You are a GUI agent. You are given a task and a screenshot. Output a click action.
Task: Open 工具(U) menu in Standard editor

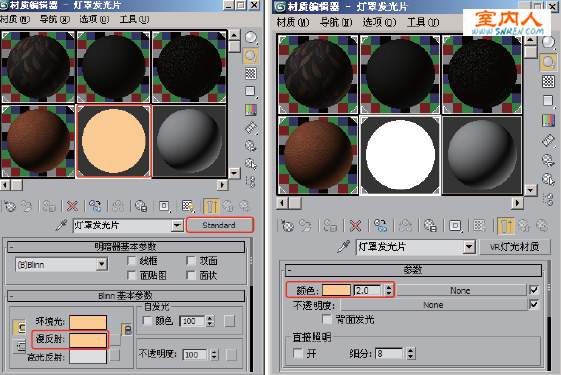click(x=134, y=19)
